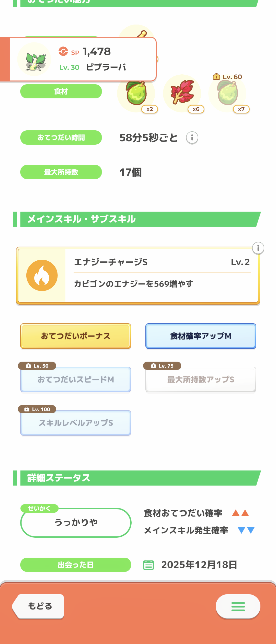Open the hamburger menu button
The width and height of the screenshot is (276, 644).
coord(238,606)
